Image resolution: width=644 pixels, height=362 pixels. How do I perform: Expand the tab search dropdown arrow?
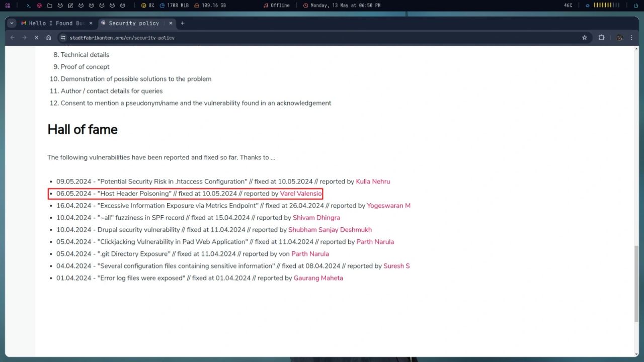pos(12,23)
